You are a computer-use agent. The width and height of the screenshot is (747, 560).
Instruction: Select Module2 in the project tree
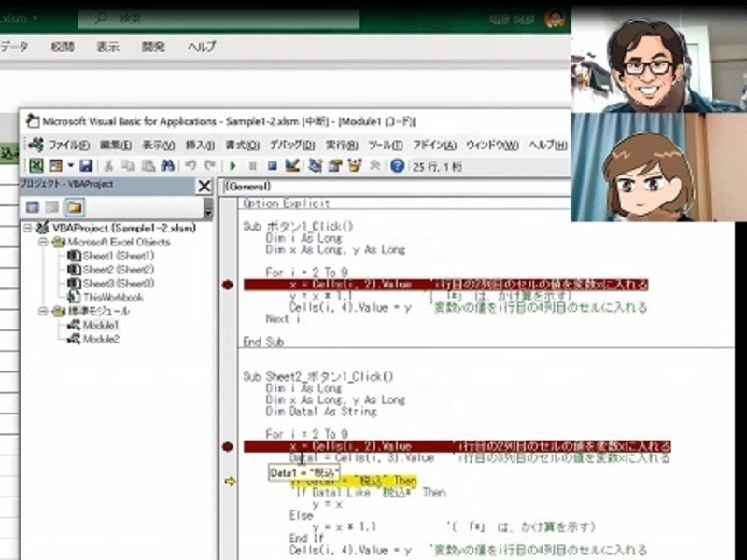click(100, 340)
